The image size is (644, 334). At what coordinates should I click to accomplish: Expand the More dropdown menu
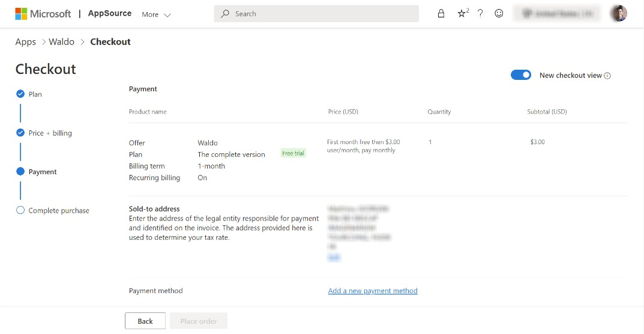[156, 14]
